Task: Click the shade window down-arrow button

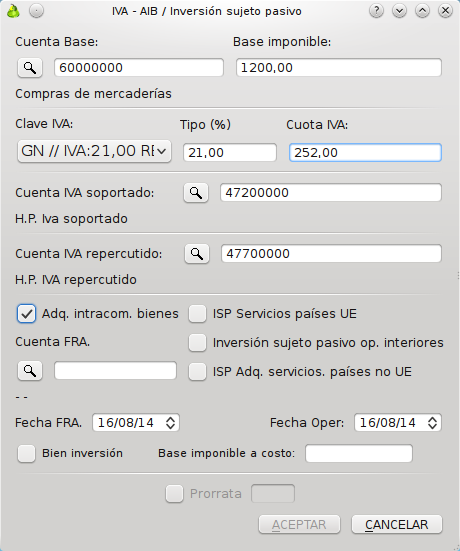Action: tap(399, 11)
